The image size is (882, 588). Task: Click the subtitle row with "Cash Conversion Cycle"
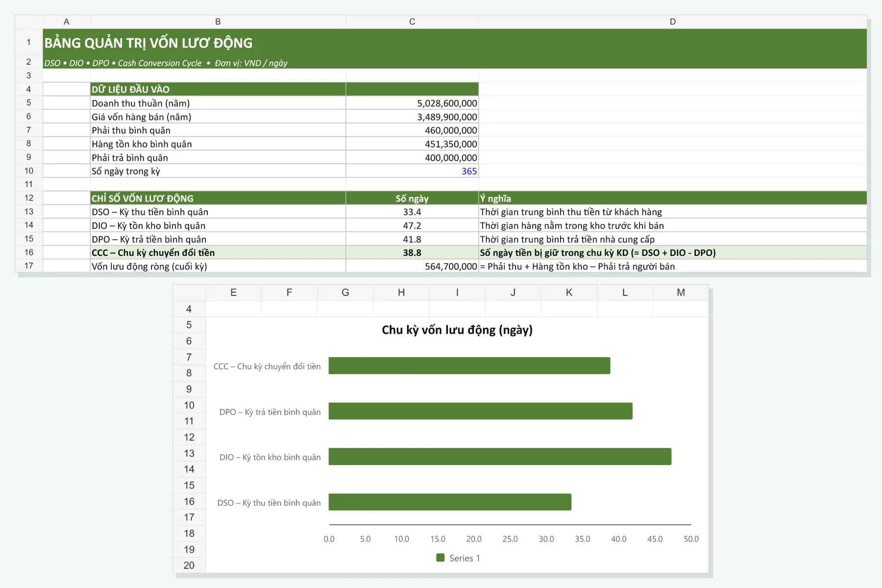click(x=455, y=63)
